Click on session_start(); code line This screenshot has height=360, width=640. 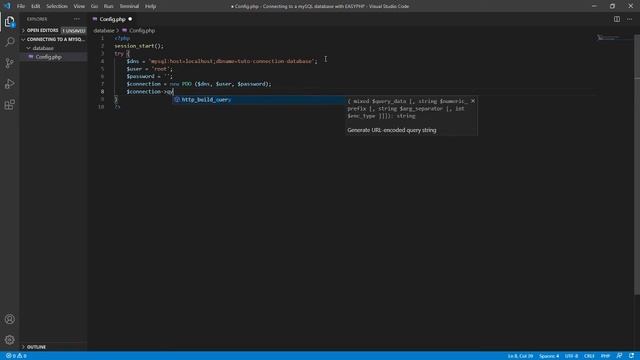[139, 46]
